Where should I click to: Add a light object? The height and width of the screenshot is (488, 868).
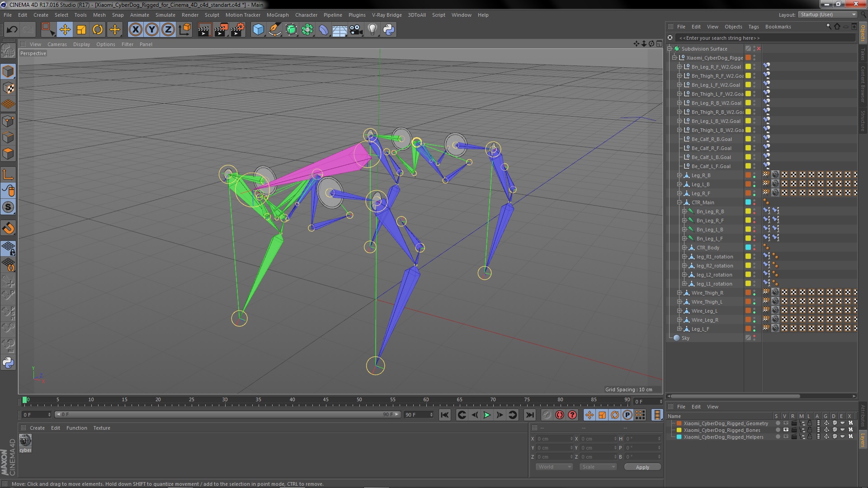pyautogui.click(x=372, y=30)
